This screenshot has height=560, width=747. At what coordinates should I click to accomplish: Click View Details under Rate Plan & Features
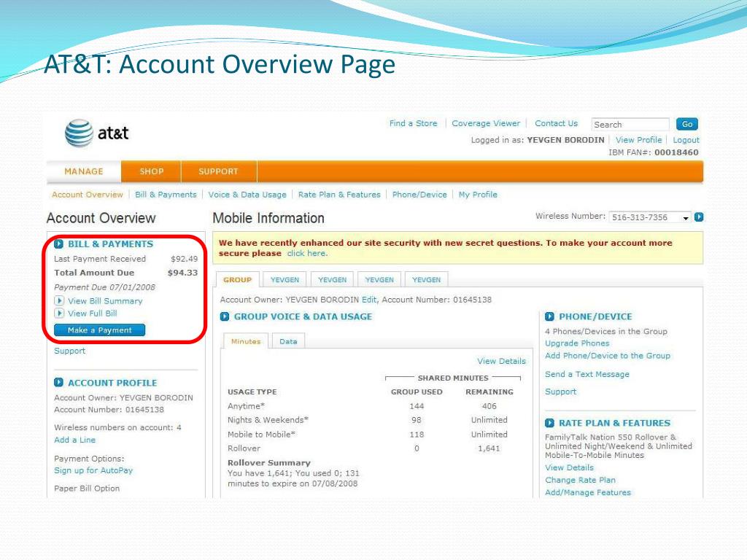(569, 467)
